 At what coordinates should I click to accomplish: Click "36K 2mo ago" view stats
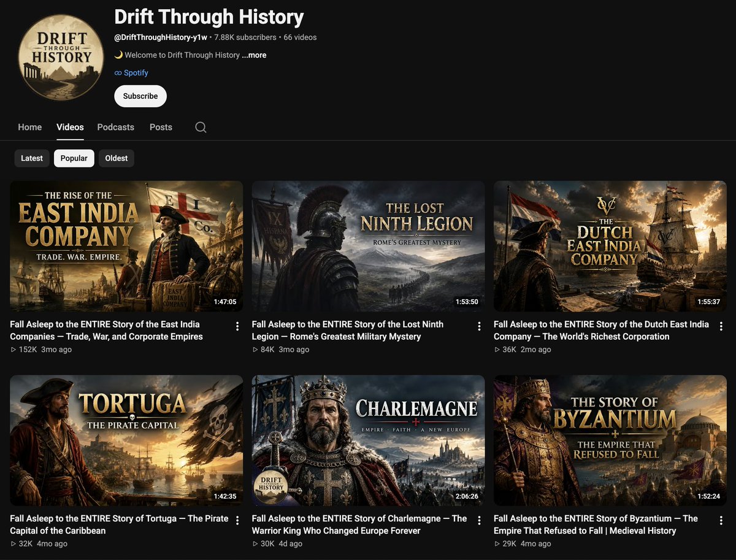pos(523,350)
